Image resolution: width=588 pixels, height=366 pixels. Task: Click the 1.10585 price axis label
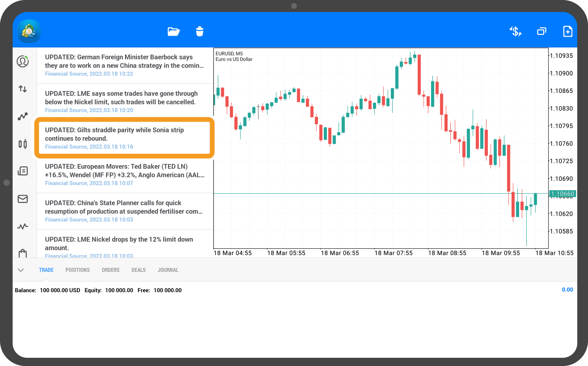pyautogui.click(x=561, y=231)
